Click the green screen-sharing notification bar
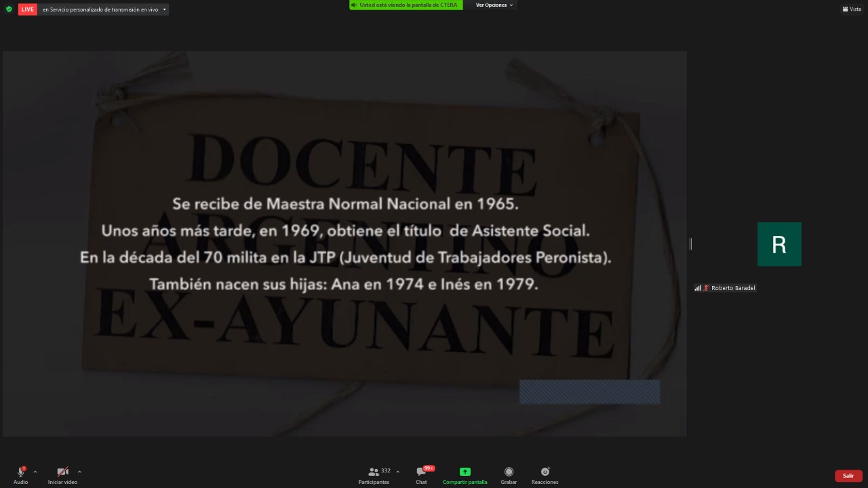868x488 pixels. 406,5
